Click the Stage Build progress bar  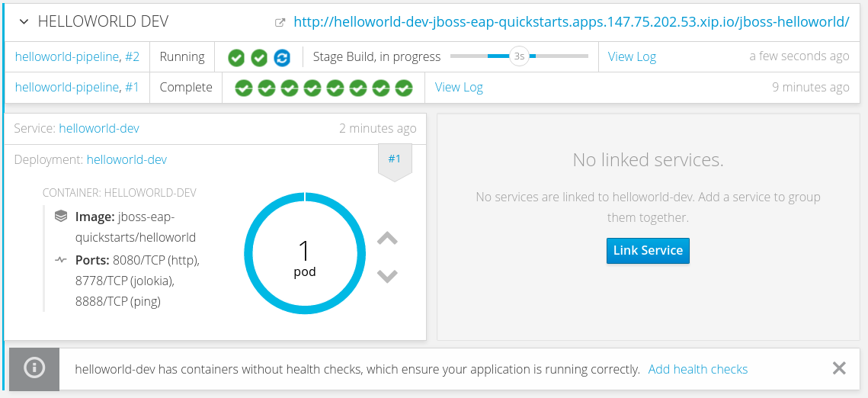coord(519,56)
